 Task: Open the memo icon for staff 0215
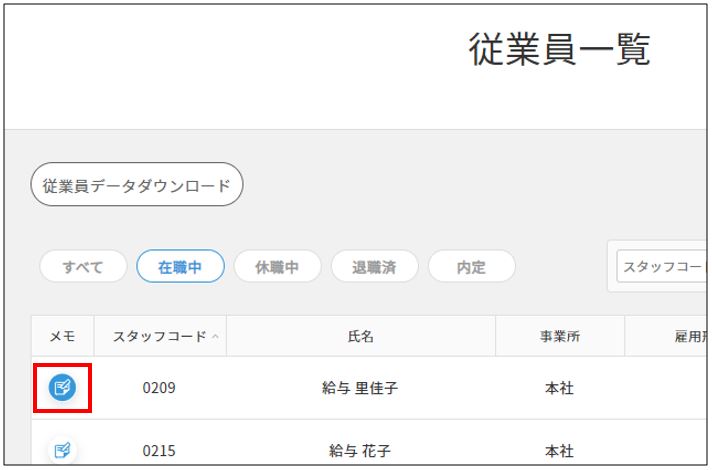tap(62, 450)
